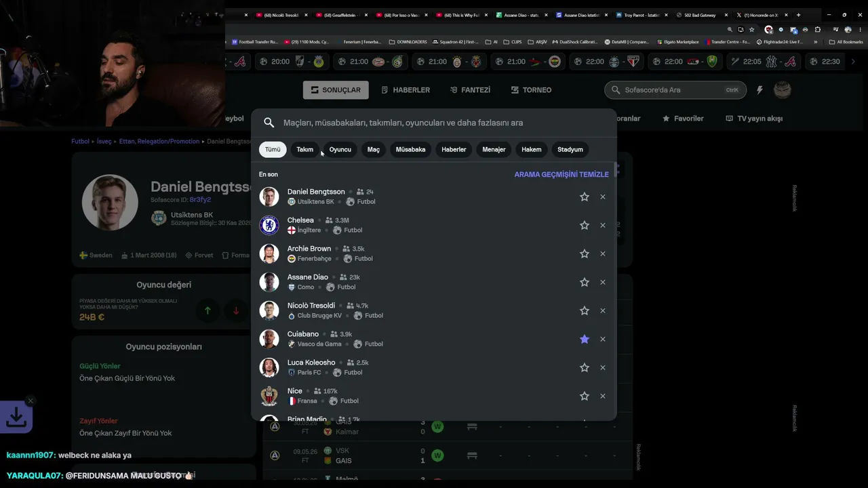The image size is (868, 488).
Task: Filter search by Müsabaka
Action: (x=410, y=149)
